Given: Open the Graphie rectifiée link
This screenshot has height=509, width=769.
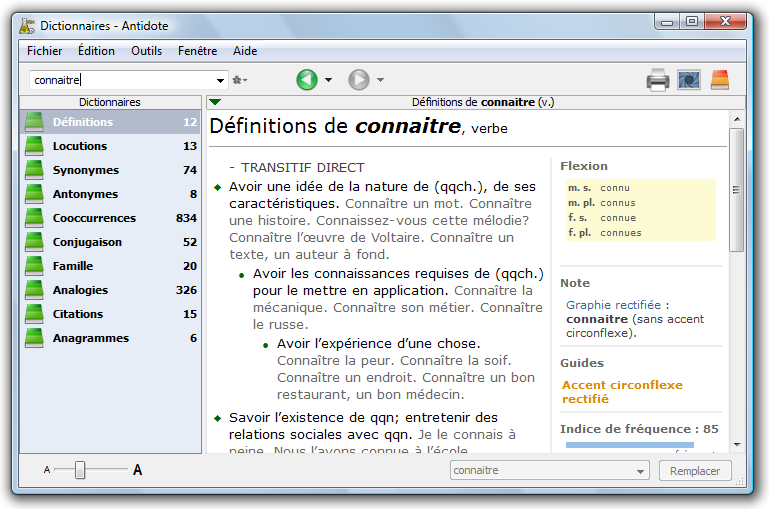Looking at the screenshot, I should (x=613, y=305).
